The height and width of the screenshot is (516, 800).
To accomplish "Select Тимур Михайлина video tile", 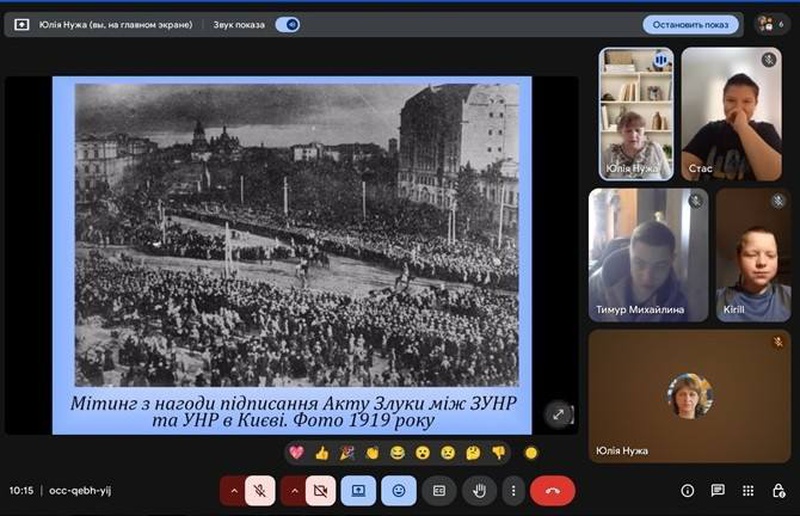I will pyautogui.click(x=647, y=255).
